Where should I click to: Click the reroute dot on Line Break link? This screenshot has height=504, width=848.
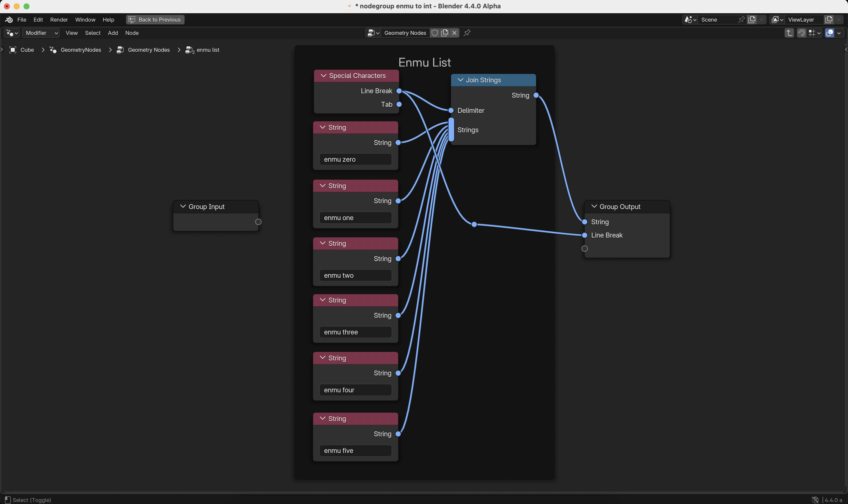click(474, 224)
